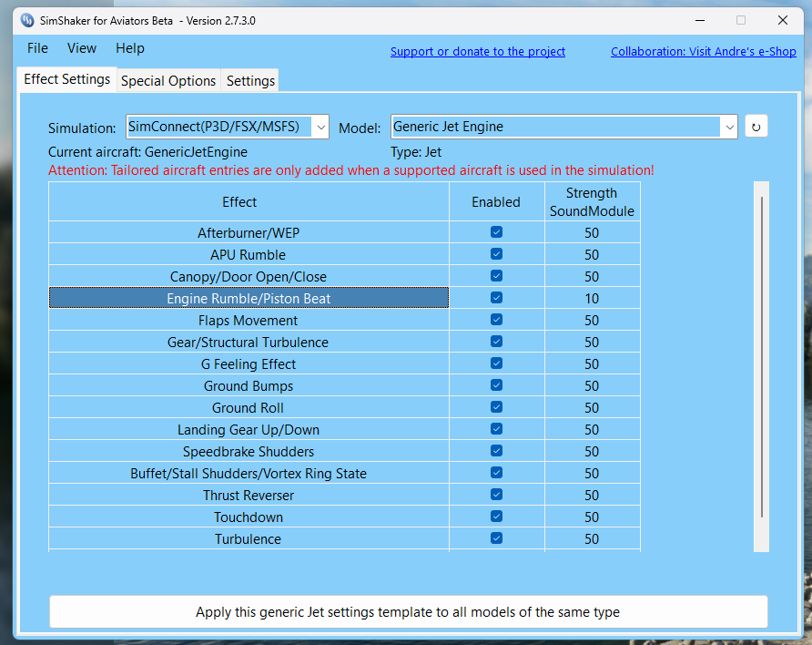812x645 pixels.
Task: Toggle Engine Rumble/Piston Beat checkbox
Action: pyautogui.click(x=496, y=297)
